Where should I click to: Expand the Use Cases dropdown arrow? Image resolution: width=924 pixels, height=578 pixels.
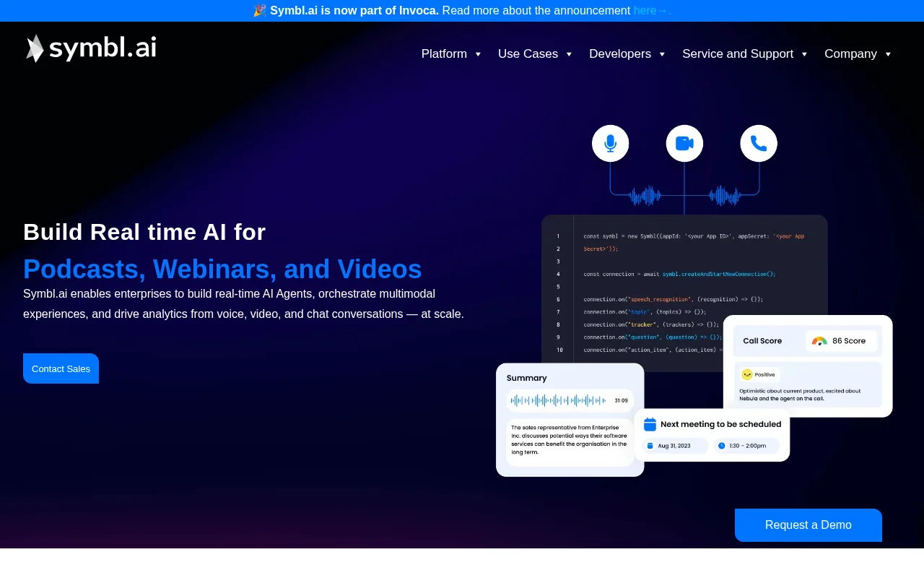tap(569, 54)
